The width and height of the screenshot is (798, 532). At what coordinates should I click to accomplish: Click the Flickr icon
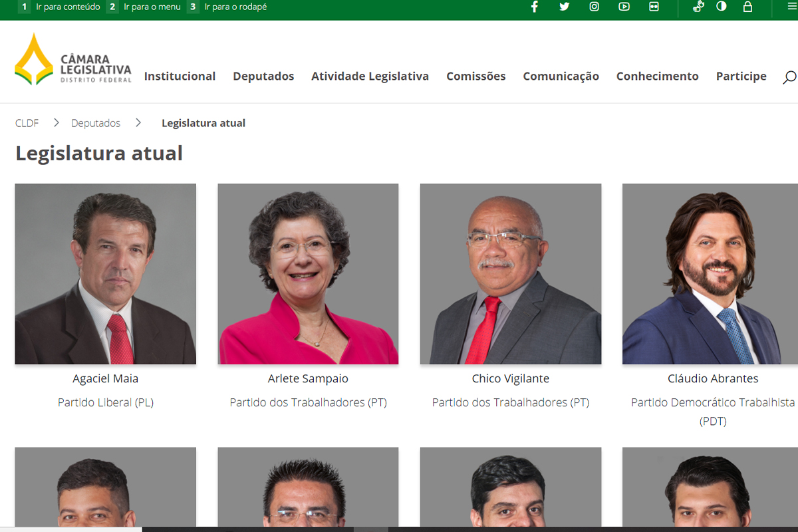tap(654, 7)
